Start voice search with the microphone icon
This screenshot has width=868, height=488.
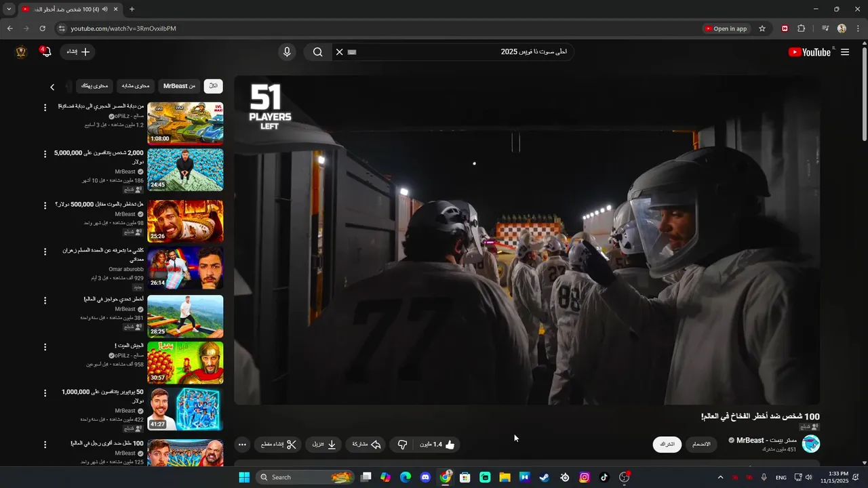[x=287, y=52]
